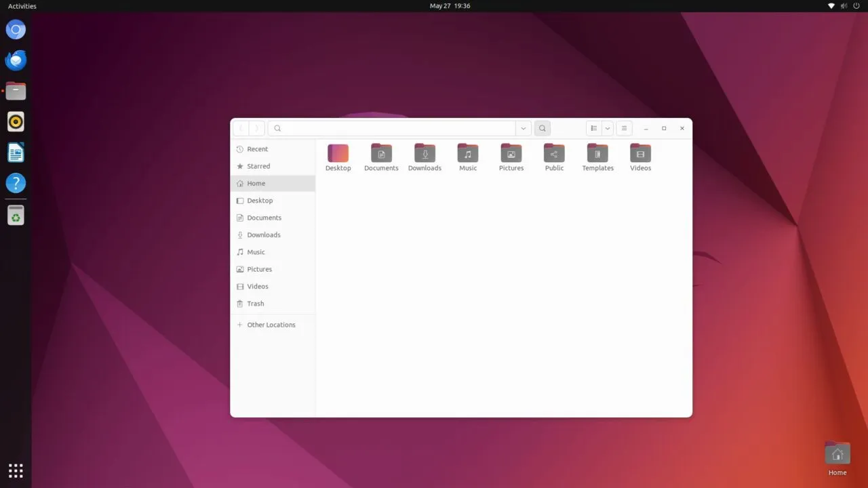Toggle the search button in toolbar
The image size is (868, 488).
542,128
